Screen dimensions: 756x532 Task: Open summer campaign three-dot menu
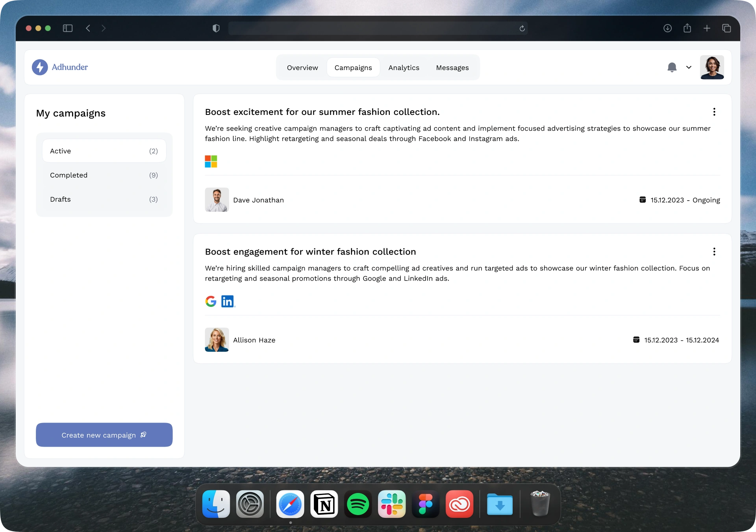714,112
